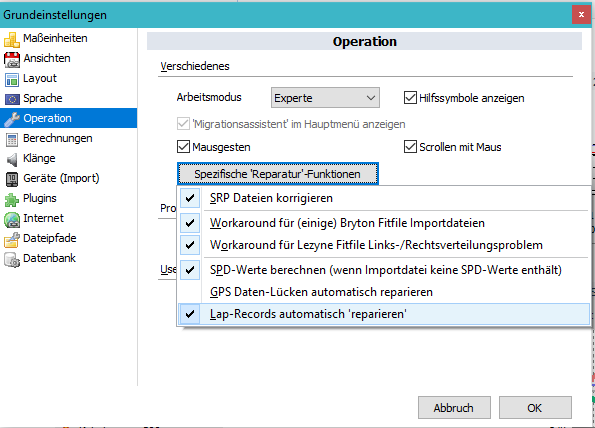Screen dimensions: 595x428
Task: Disable Scrollen mit Maus checkbox
Action: point(410,146)
